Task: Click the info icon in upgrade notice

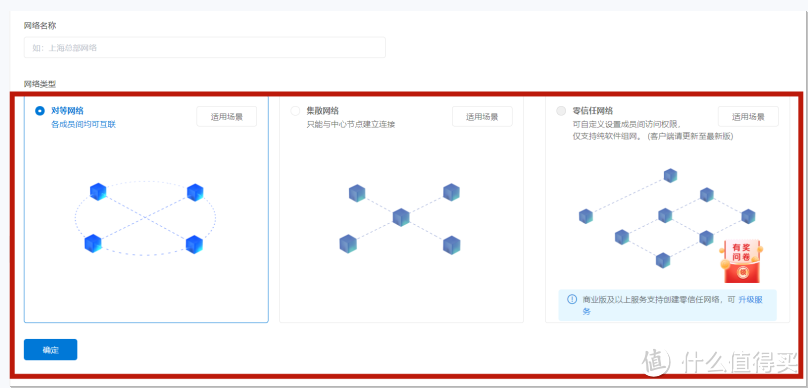Action: pyautogui.click(x=572, y=299)
